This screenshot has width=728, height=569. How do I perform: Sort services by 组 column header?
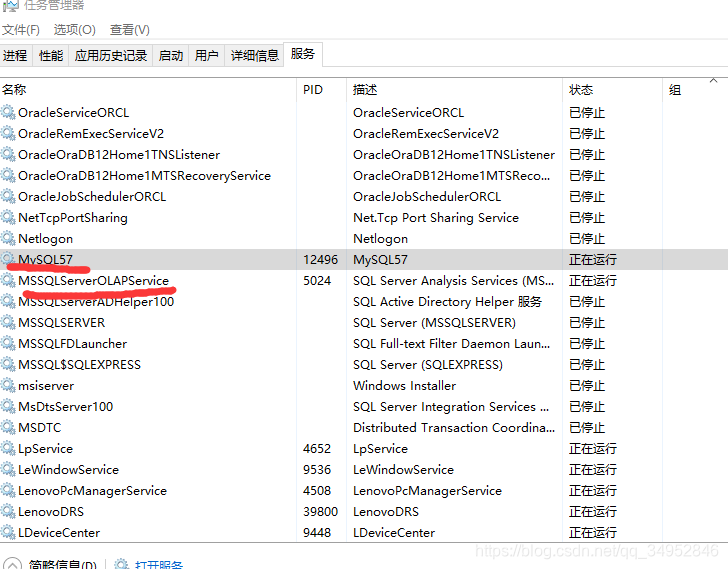click(x=695, y=89)
